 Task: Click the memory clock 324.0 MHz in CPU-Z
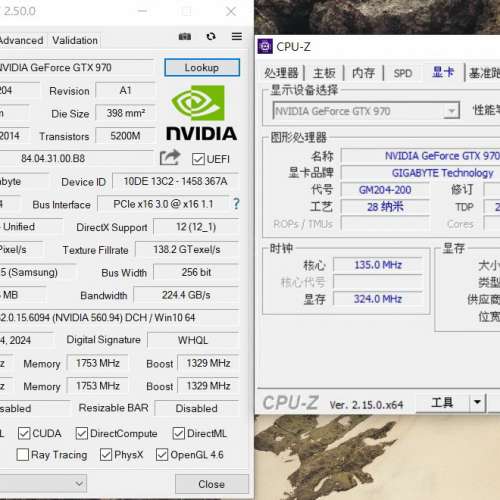378,299
